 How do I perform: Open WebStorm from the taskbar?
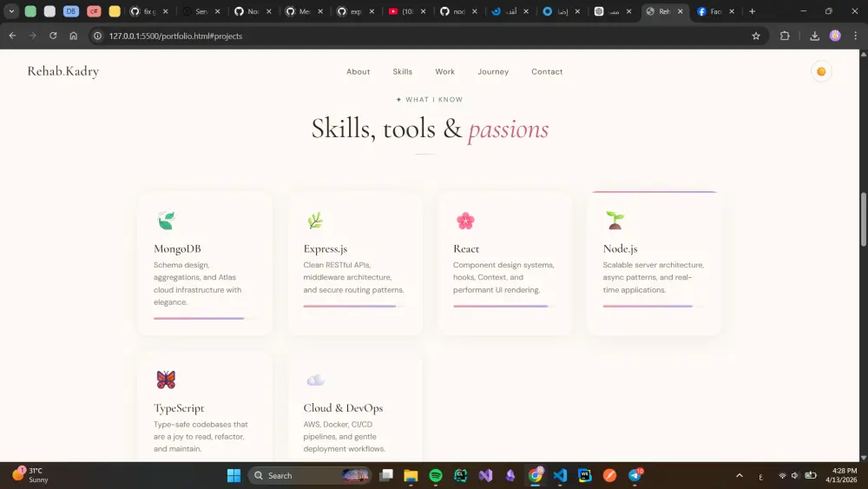click(584, 476)
